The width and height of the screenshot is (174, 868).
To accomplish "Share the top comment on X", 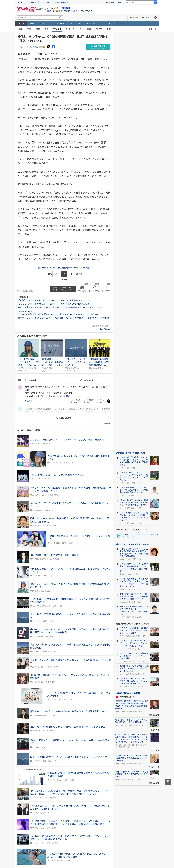I will [x=109, y=401].
